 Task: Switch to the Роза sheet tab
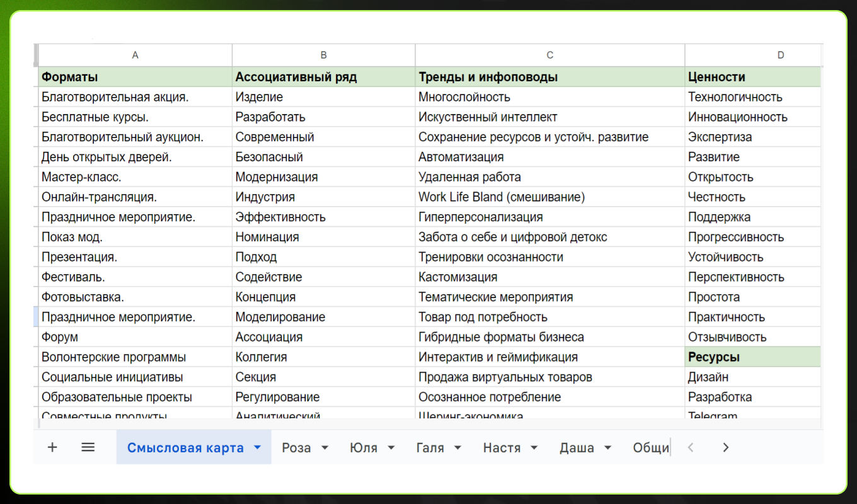pos(296,448)
